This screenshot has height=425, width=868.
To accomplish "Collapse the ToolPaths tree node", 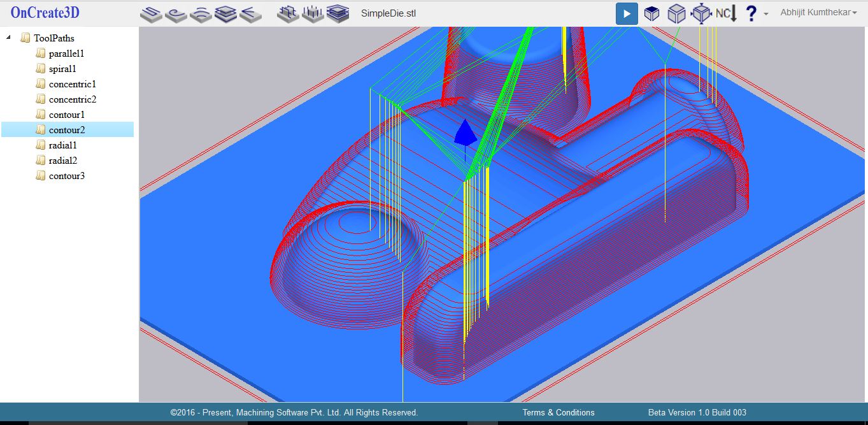I will click(8, 38).
